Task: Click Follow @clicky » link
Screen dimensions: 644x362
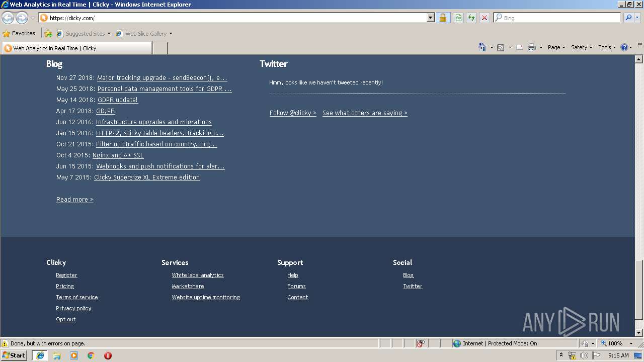Action: (x=293, y=113)
